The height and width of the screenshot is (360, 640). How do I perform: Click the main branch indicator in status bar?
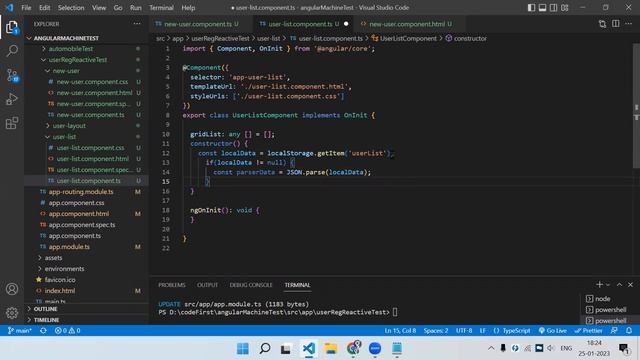click(20, 331)
